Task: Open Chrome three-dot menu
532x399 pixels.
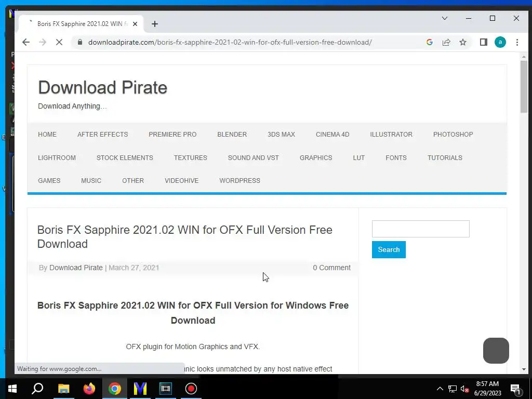Action: (x=517, y=42)
